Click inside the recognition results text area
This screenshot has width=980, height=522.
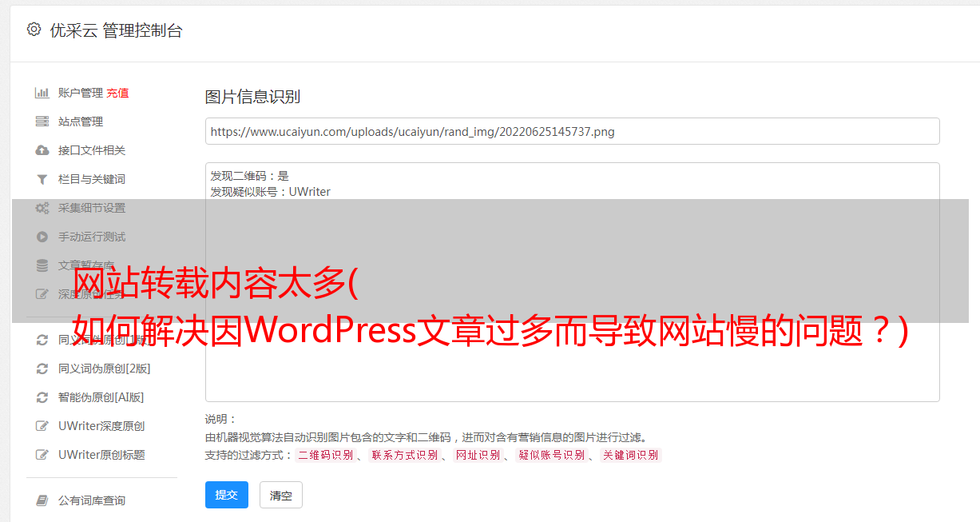pos(572,282)
